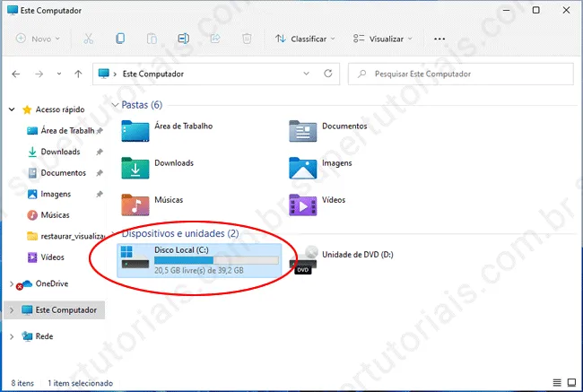Open the Classificar sort menu
The image size is (583, 392).
(x=305, y=39)
